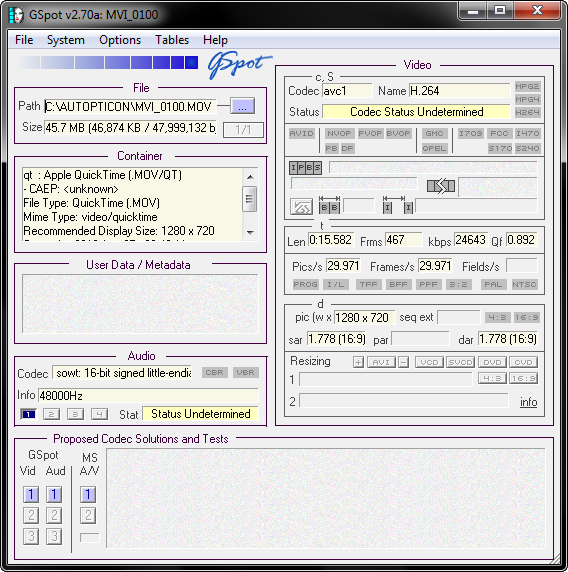Viewport: 568px width, 572px height.
Task: Click MS A/V test 1 button
Action: (x=88, y=495)
